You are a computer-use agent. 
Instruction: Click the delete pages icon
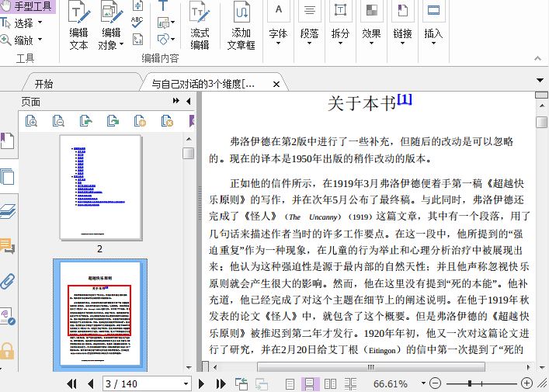click(167, 121)
